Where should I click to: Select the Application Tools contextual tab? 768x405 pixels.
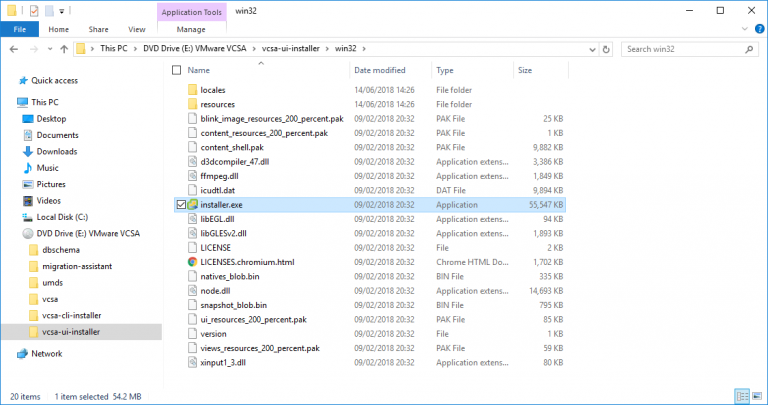pos(192,12)
